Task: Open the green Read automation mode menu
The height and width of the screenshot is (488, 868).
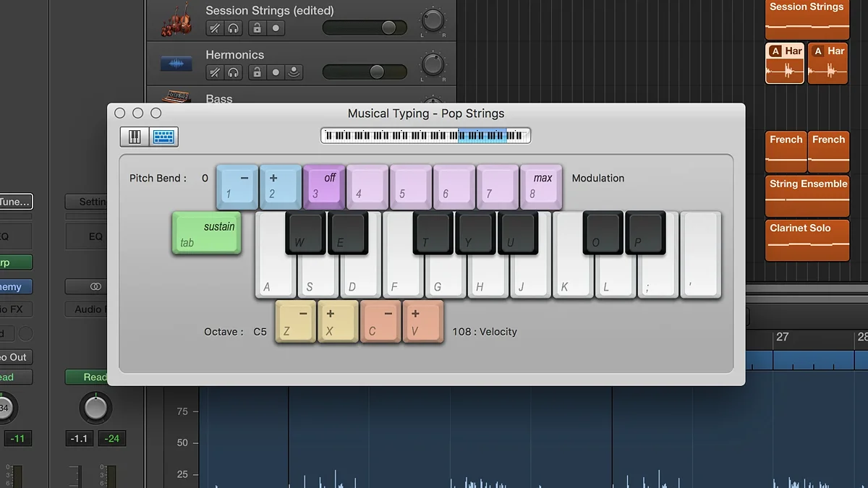Action: [x=86, y=377]
